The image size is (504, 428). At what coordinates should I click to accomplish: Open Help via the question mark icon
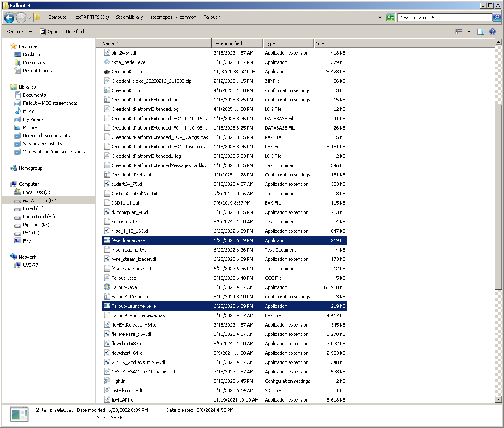click(x=492, y=32)
